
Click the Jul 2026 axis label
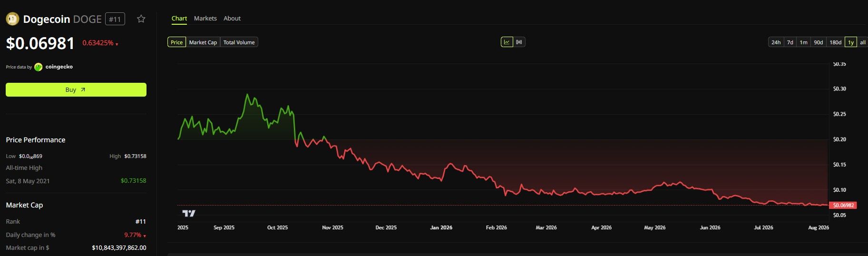point(763,227)
